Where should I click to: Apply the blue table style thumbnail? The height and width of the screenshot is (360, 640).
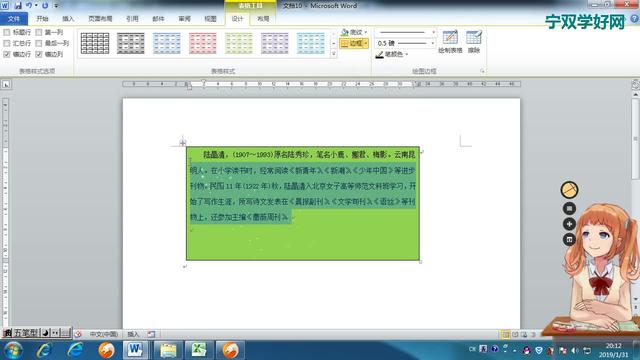[x=167, y=43]
